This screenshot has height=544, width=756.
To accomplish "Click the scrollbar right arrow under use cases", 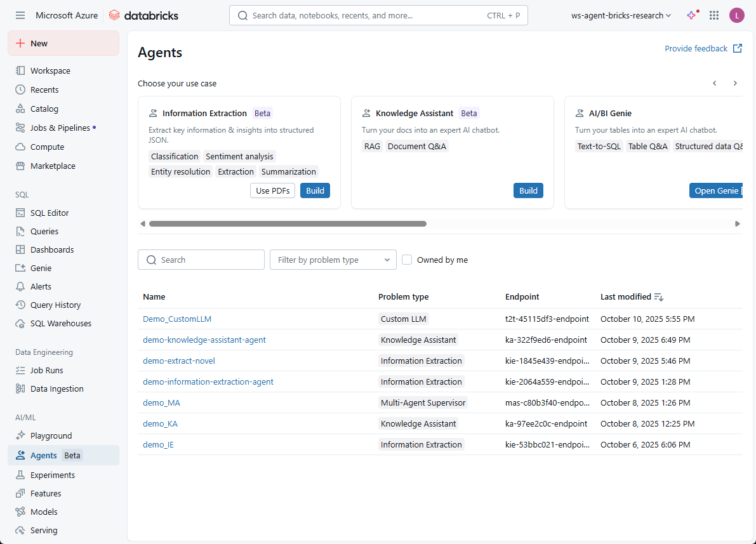I will coord(737,223).
